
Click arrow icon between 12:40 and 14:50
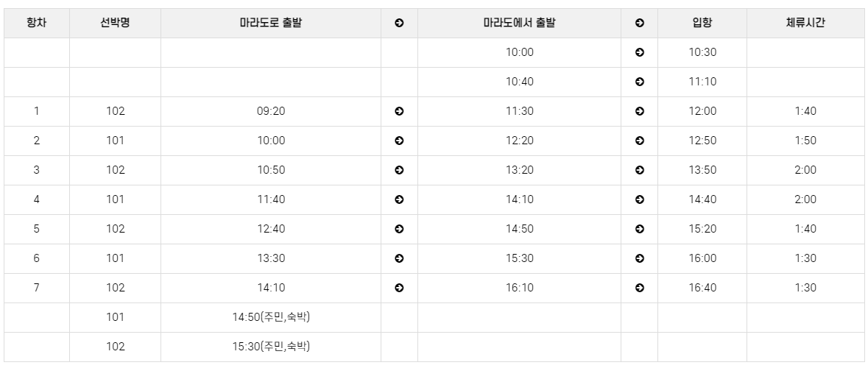399,229
